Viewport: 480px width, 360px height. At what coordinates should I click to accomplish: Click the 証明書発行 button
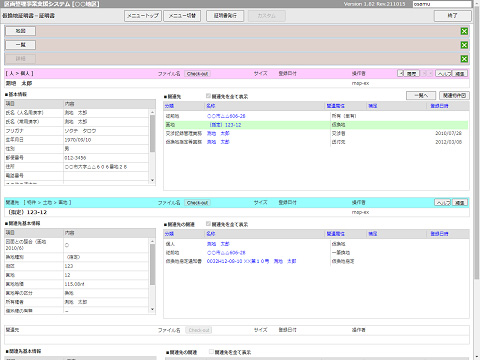(x=225, y=16)
